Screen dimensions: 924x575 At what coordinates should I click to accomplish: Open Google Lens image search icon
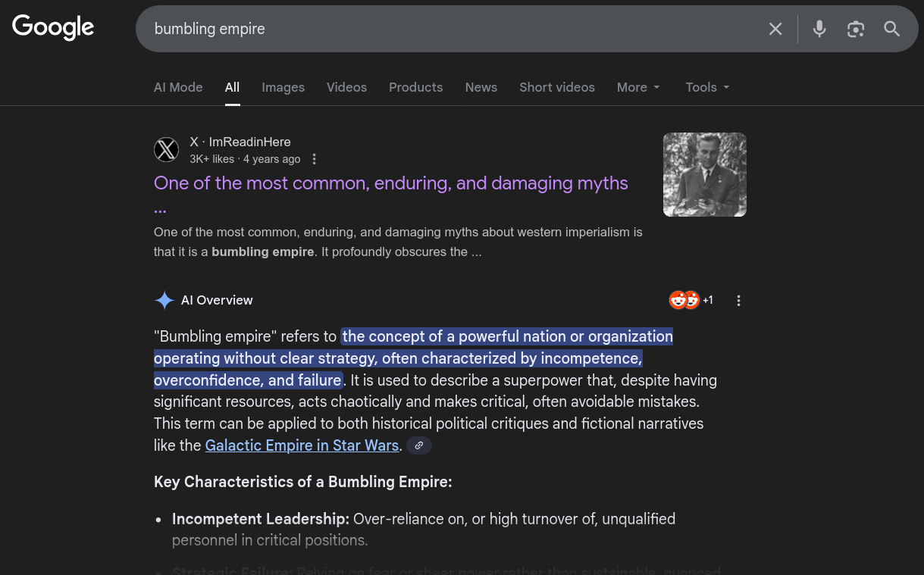tap(856, 29)
